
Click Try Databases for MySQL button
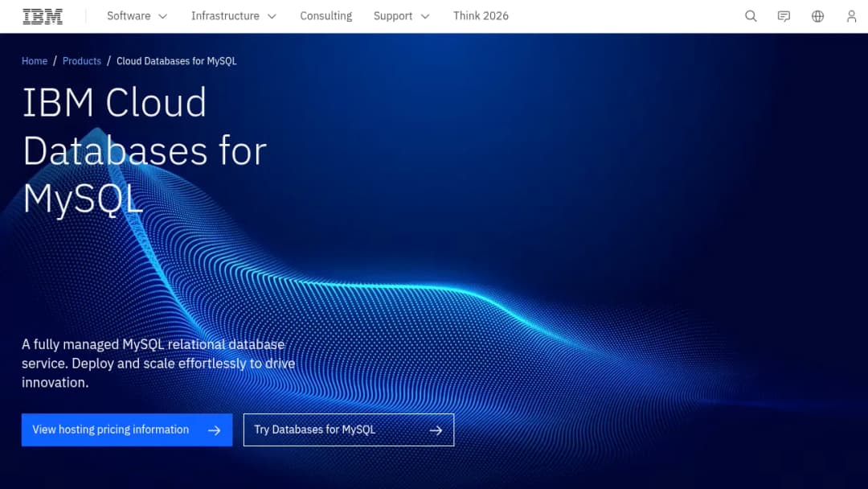coord(349,429)
